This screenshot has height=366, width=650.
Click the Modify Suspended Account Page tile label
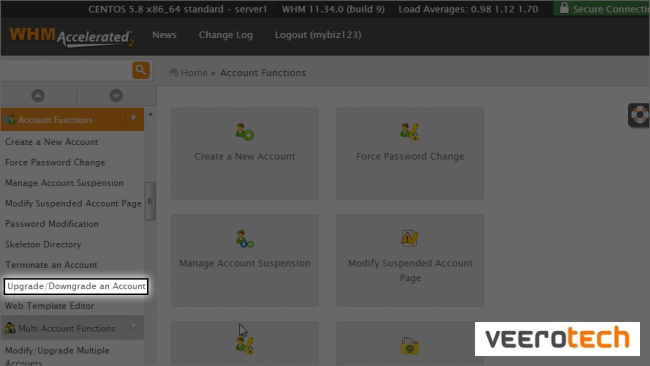[410, 270]
